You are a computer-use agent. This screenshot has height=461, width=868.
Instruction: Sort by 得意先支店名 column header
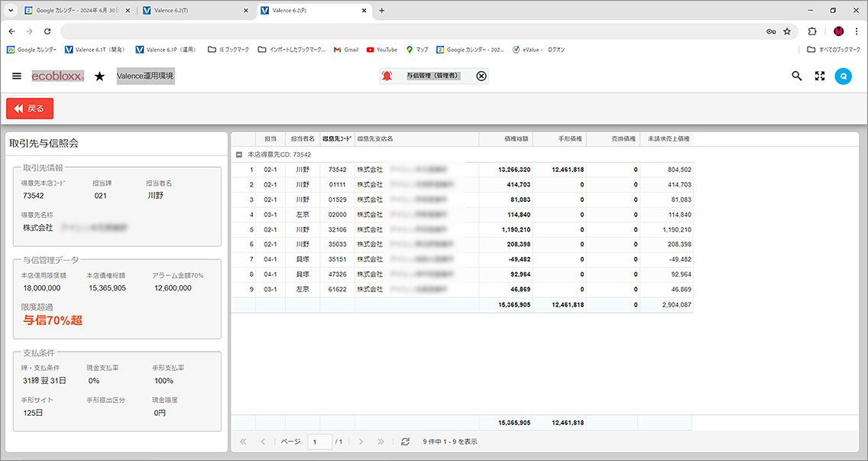click(x=417, y=139)
